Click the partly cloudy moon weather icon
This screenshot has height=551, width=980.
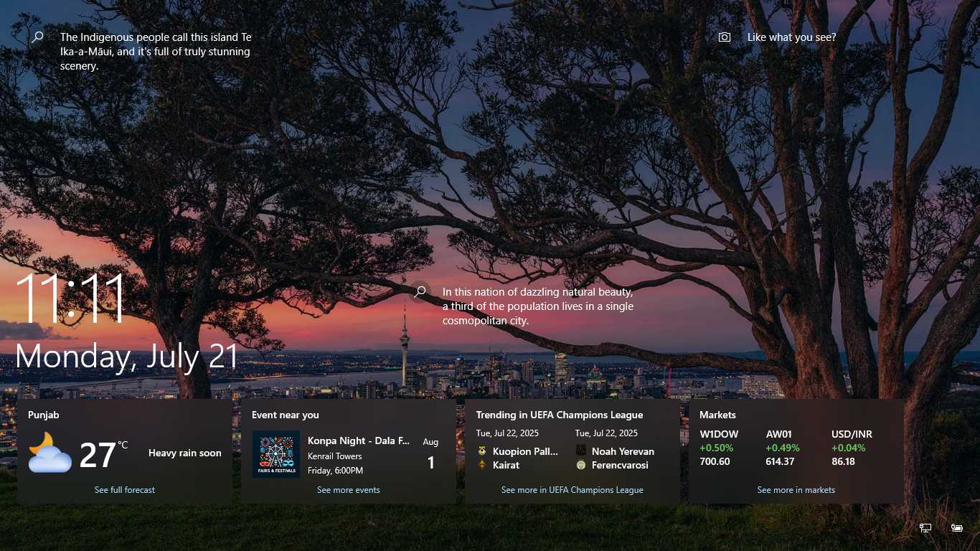click(x=50, y=453)
